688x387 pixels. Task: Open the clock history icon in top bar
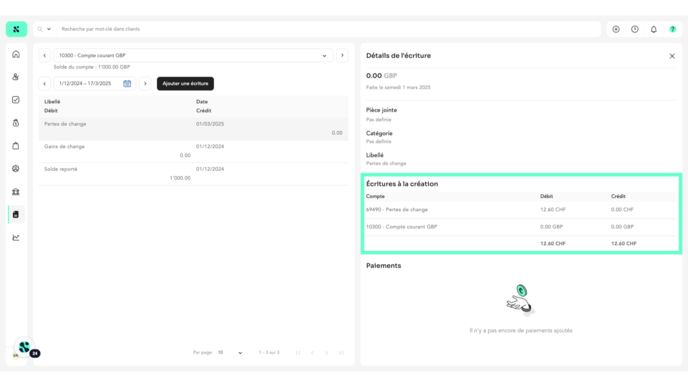click(x=635, y=29)
